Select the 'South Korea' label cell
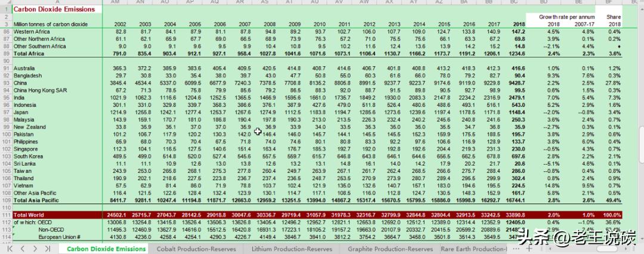Screen dimensions: 644x254 coord(57,156)
